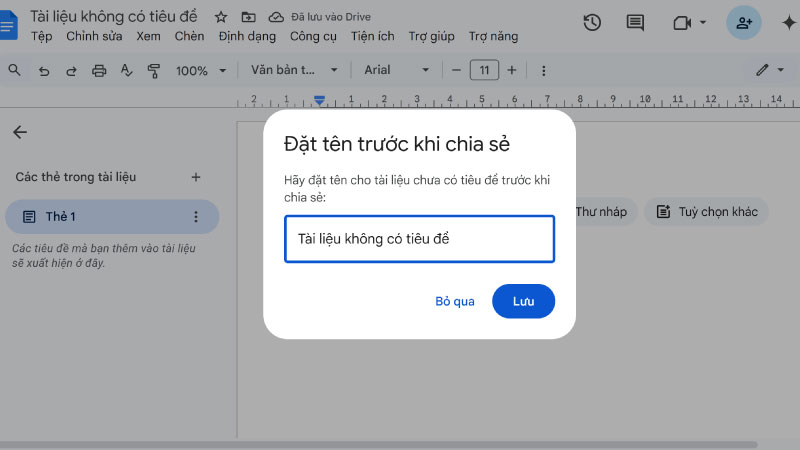Click Bỏ qua to skip naming
The height and width of the screenshot is (450, 800).
pyautogui.click(x=455, y=301)
